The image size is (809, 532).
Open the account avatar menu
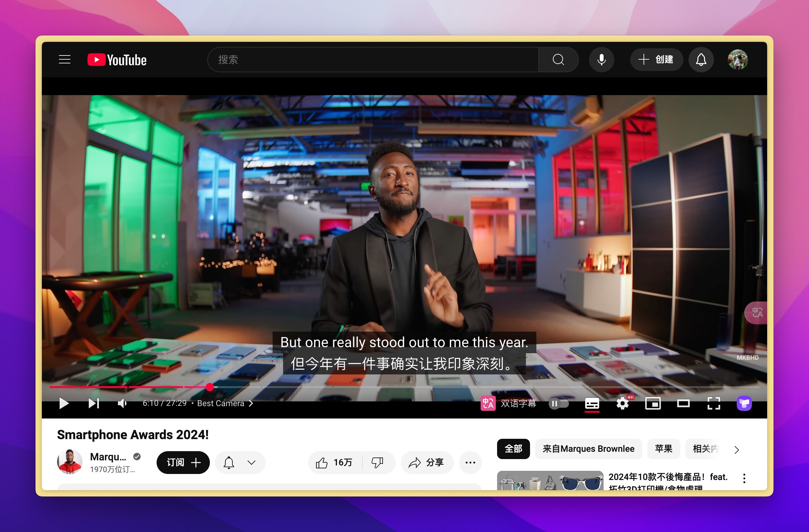(738, 60)
